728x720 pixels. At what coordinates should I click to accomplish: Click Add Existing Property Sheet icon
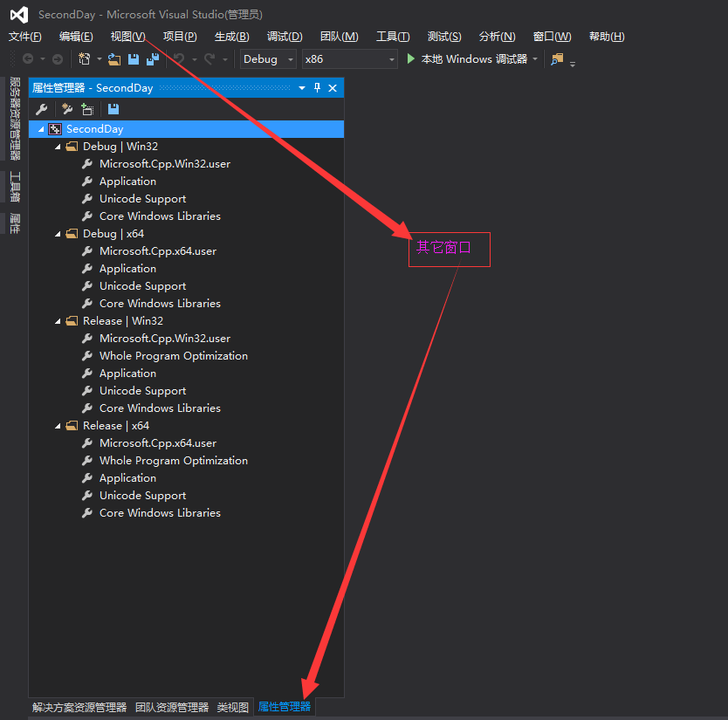pos(87,109)
